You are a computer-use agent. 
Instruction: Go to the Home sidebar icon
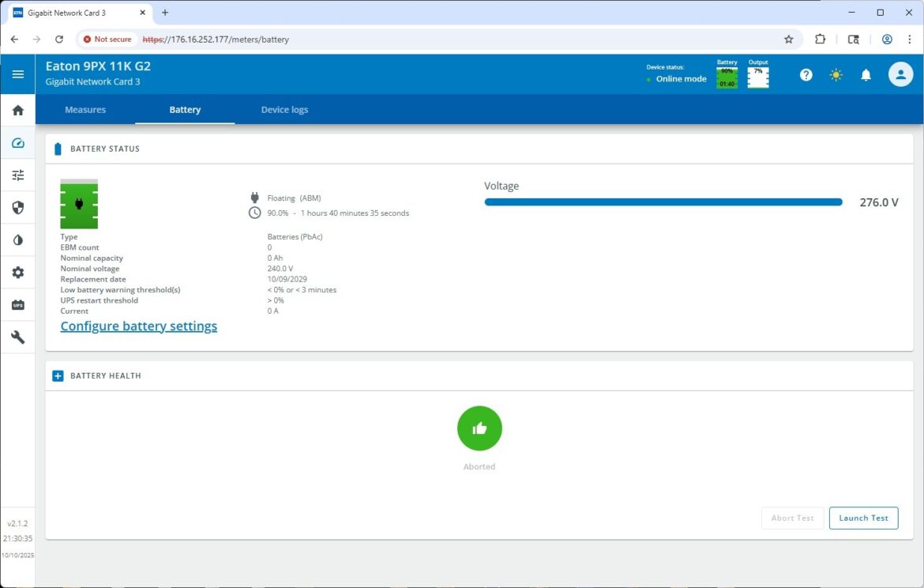point(17,111)
